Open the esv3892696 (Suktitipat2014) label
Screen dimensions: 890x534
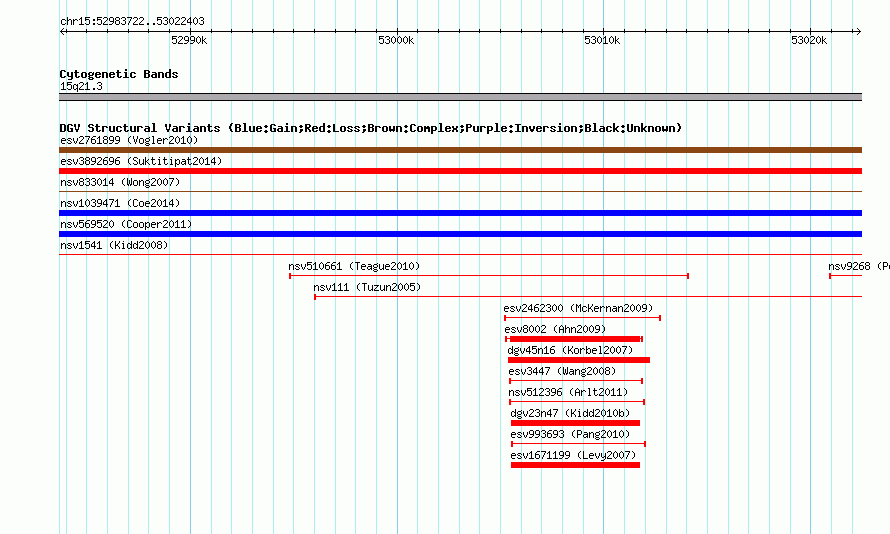(x=141, y=161)
